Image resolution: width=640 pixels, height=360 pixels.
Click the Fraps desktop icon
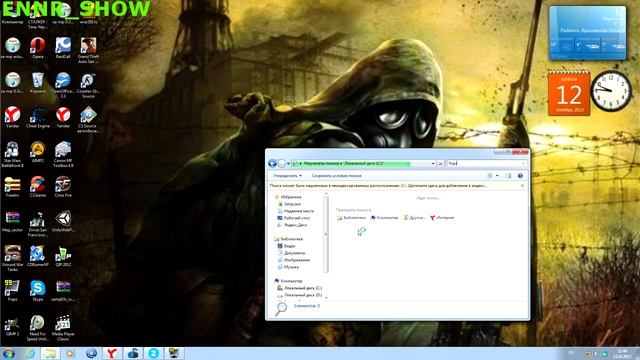pyautogui.click(x=12, y=291)
